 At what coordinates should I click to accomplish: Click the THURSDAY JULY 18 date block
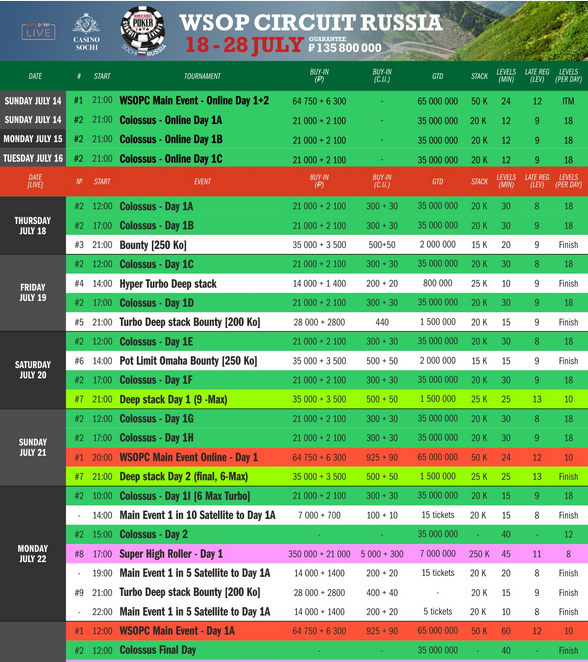(33, 225)
